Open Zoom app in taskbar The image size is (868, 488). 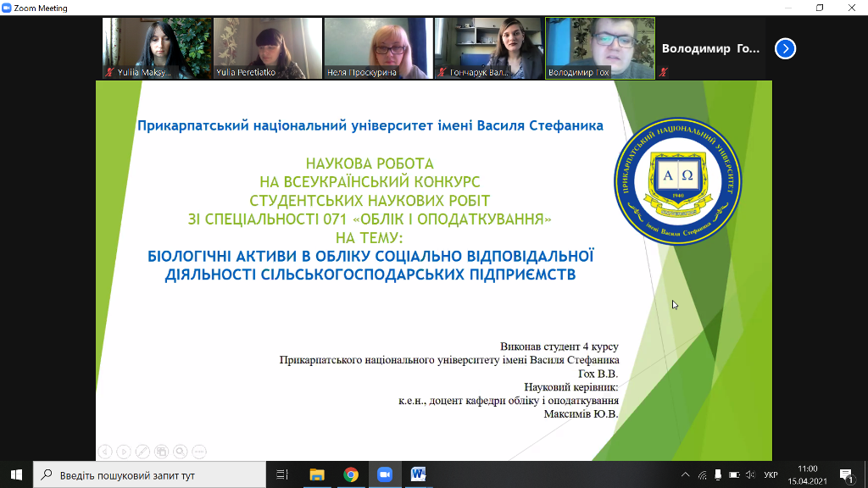pos(385,474)
